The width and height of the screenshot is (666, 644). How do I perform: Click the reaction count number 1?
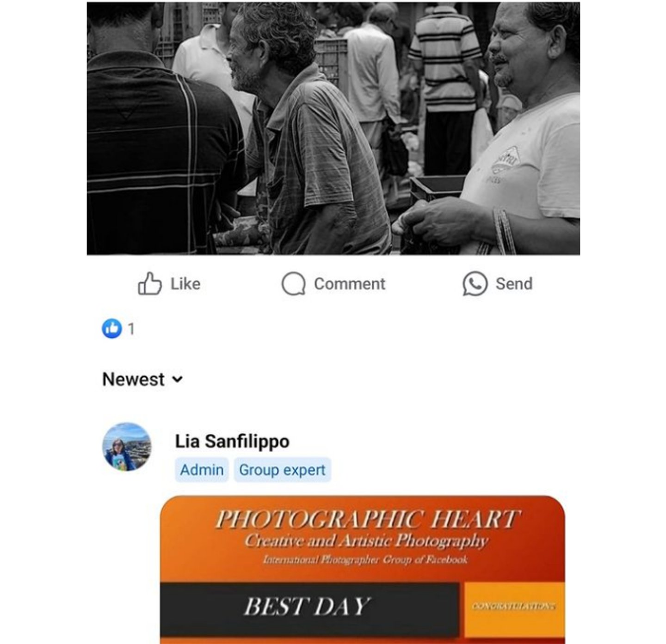click(x=131, y=329)
